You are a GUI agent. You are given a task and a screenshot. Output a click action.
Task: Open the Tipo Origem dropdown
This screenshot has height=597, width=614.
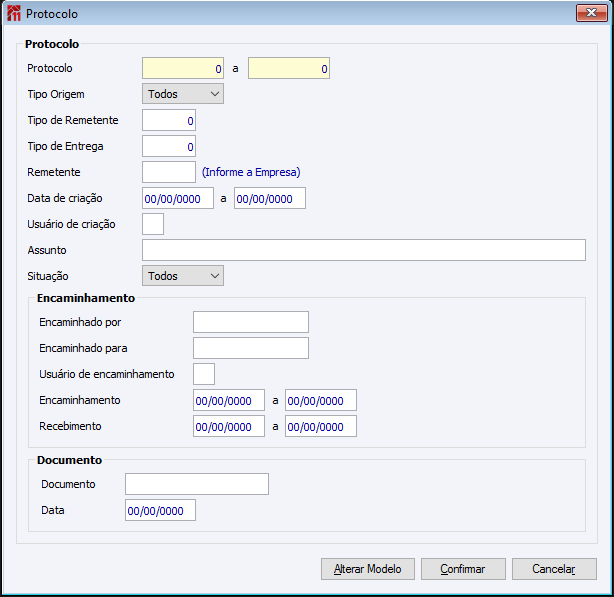(183, 94)
